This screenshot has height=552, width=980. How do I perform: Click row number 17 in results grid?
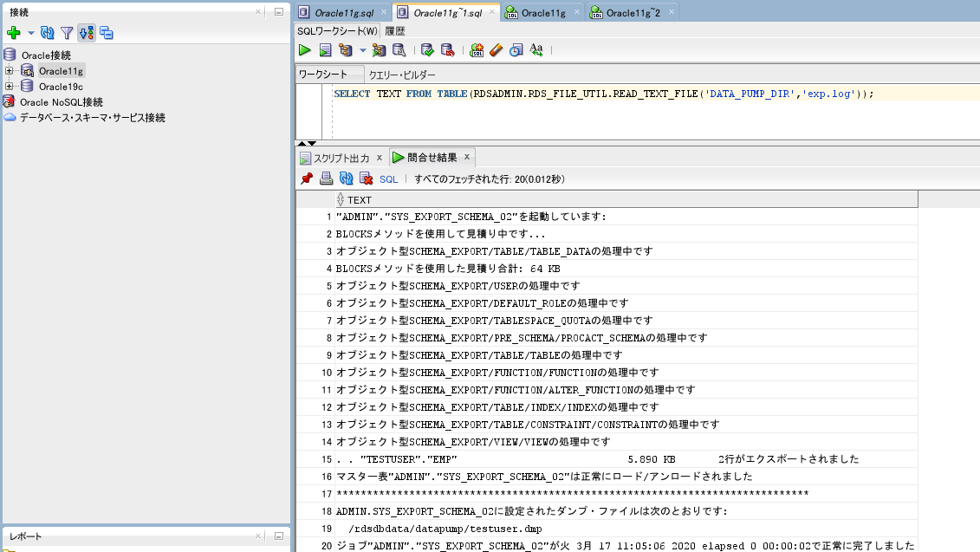[327, 494]
